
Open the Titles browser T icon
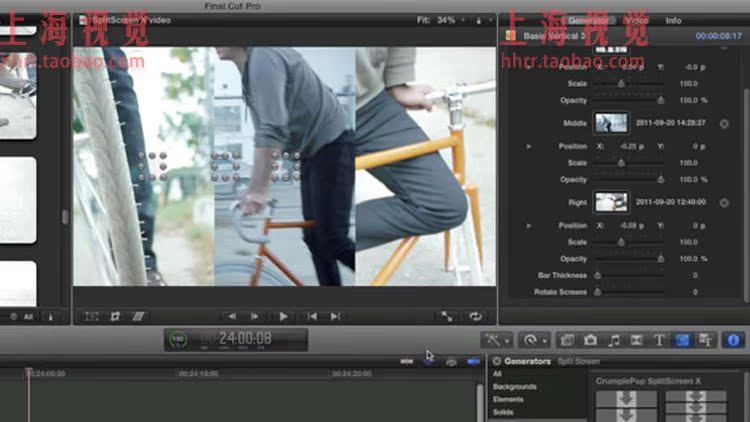[659, 340]
